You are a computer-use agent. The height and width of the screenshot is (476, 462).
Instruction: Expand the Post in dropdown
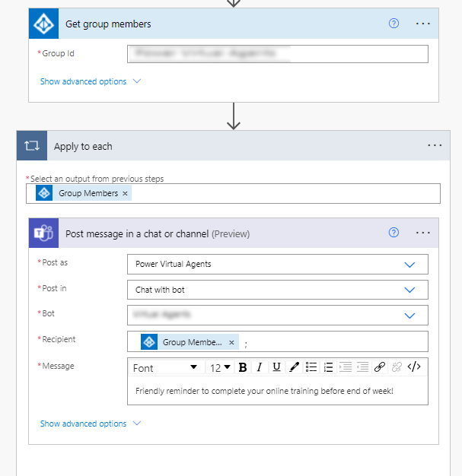click(409, 290)
